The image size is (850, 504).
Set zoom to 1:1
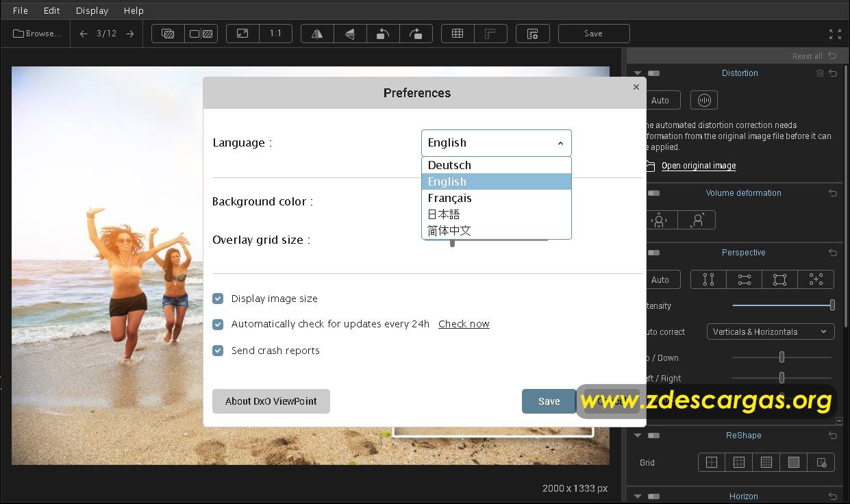point(275,34)
